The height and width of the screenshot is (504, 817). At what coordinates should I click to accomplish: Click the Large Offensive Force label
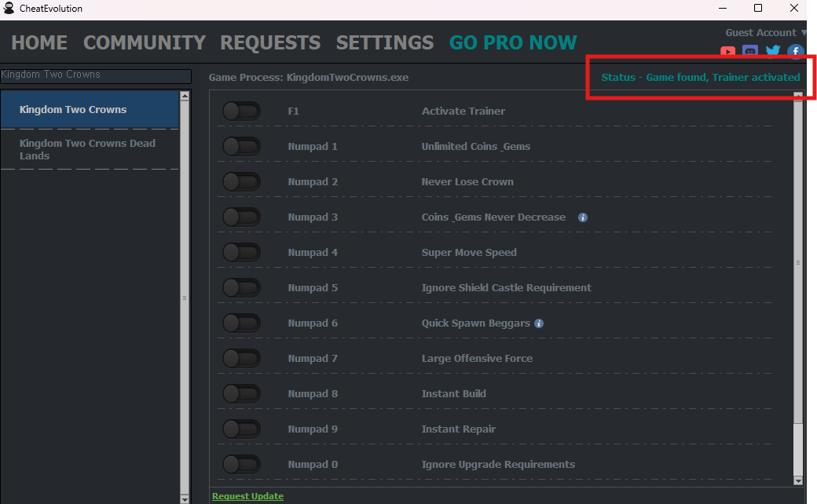477,359
